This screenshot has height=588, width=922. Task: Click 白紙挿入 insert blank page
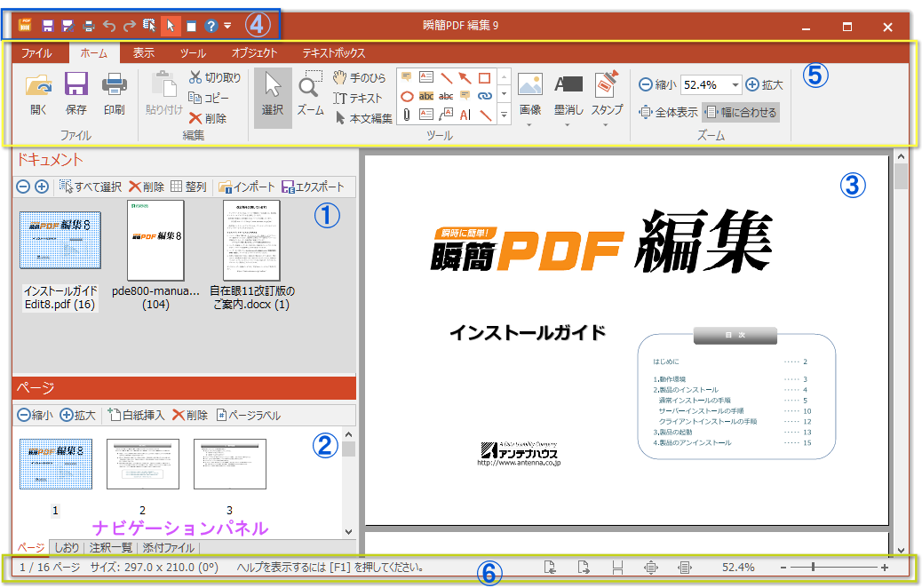pos(137,415)
